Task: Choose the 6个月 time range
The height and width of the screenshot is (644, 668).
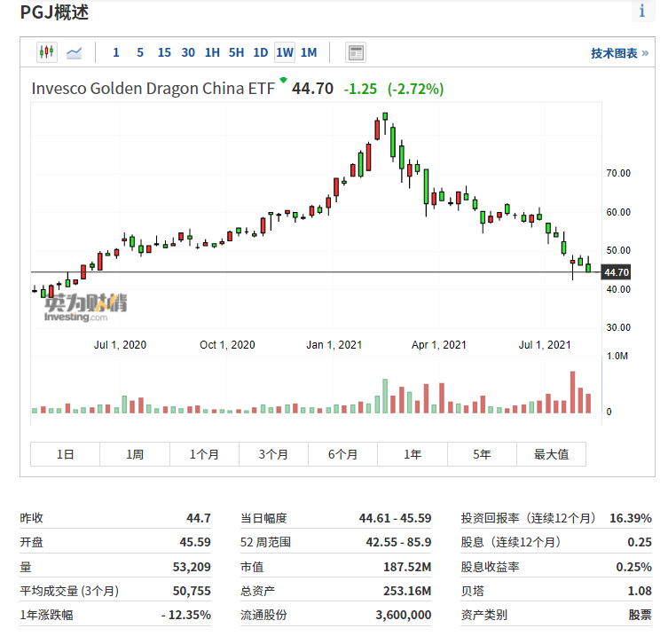Action: (342, 454)
